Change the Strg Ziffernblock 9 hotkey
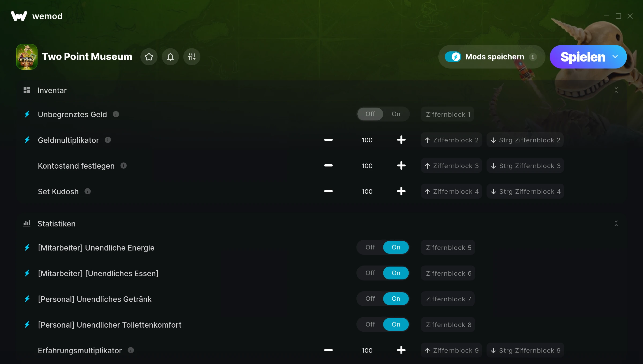 (x=525, y=350)
